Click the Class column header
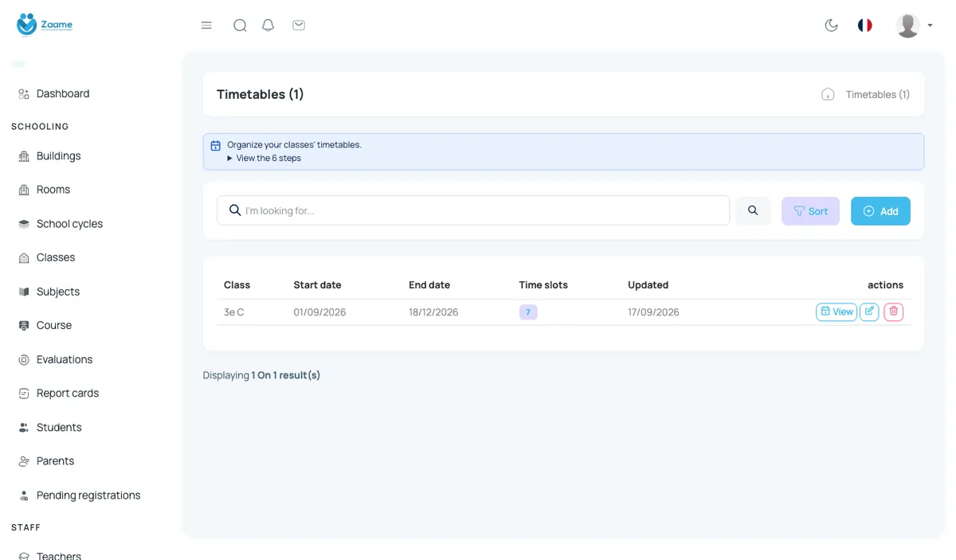 coord(237,285)
